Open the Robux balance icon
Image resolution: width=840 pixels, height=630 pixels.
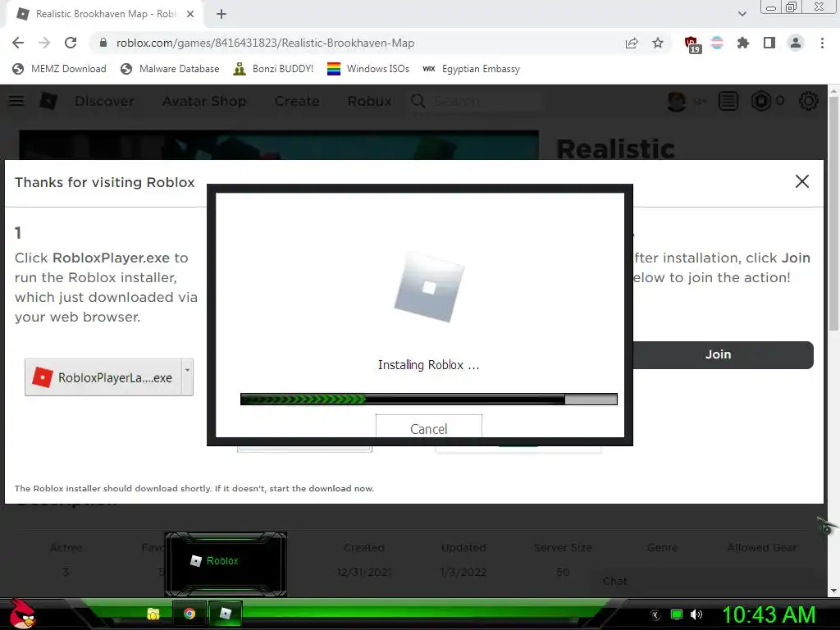coord(760,101)
